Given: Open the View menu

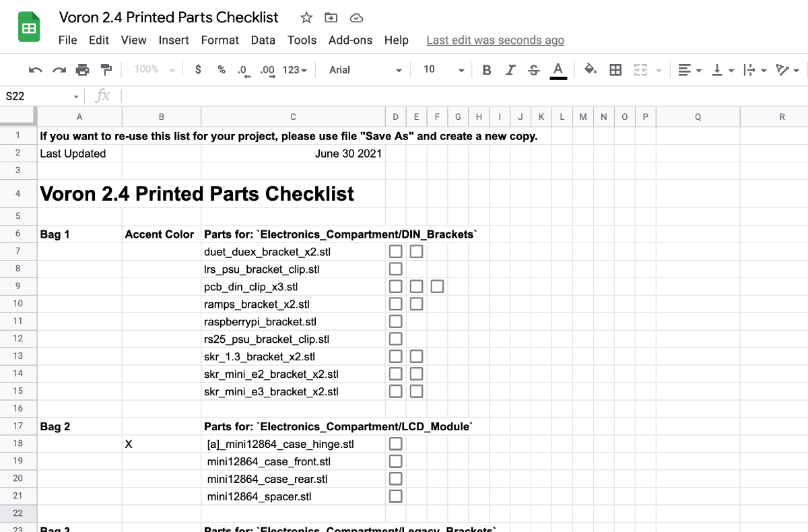Looking at the screenshot, I should (134, 40).
